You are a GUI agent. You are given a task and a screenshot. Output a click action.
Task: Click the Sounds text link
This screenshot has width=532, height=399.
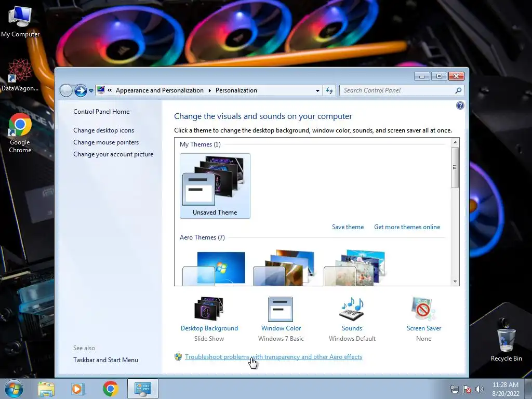352,328
